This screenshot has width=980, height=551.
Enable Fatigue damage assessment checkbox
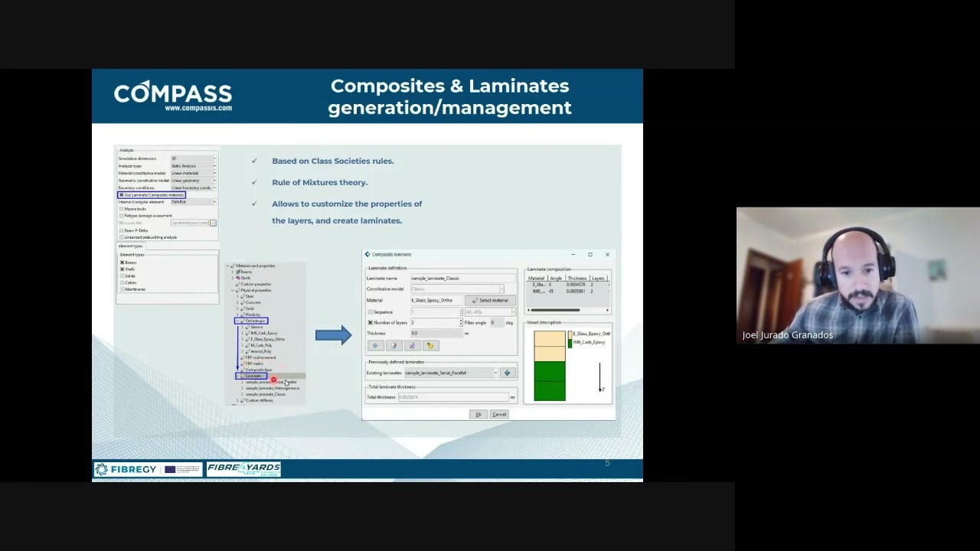(121, 216)
